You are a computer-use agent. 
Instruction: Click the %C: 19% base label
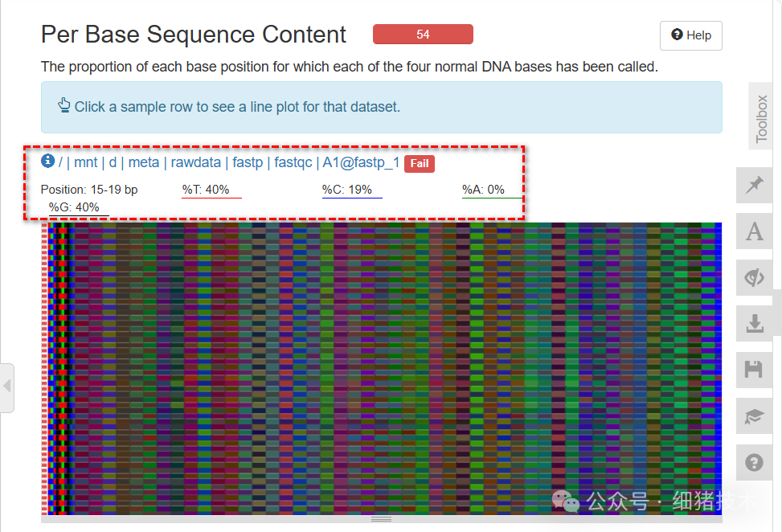pos(347,190)
